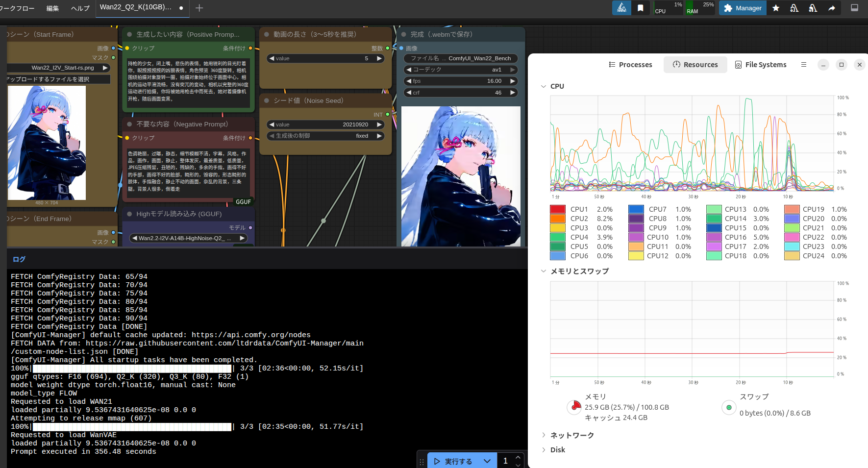Collapse the CPU section in System Monitor
Screen dimensions: 868x468
click(544, 86)
